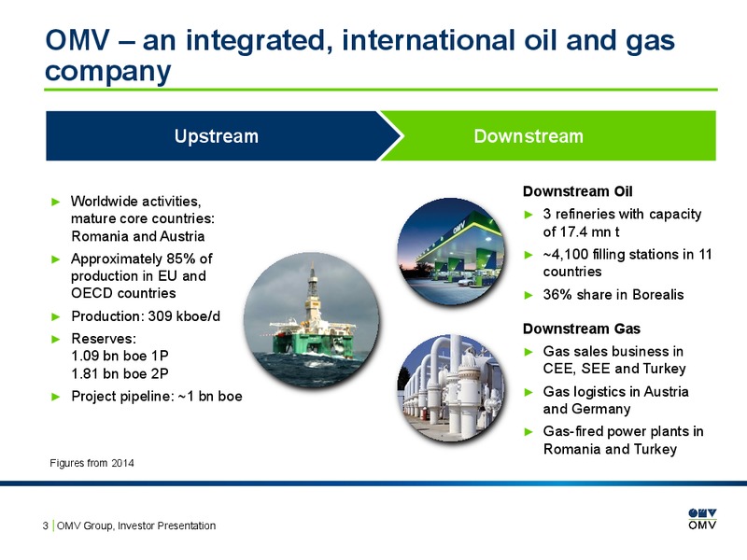
Task: Click 'Gas sales business in CEE' bullet
Action: [614, 360]
